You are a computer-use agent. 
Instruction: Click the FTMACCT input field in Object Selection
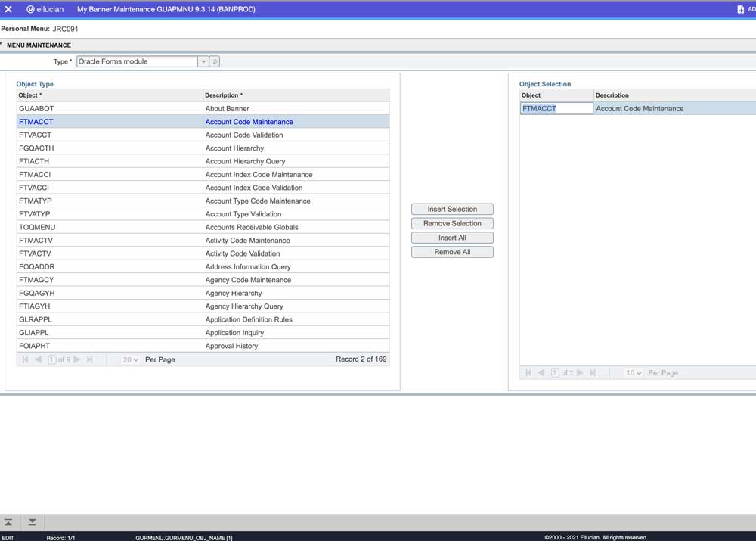tap(556, 108)
